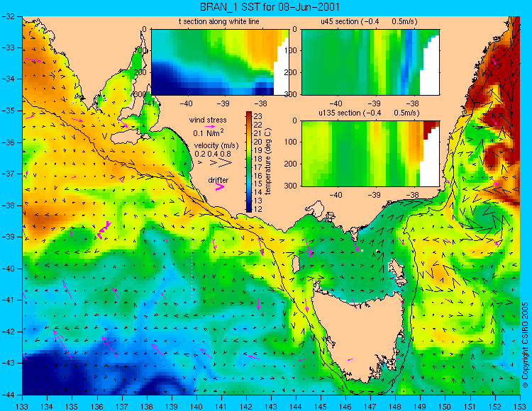532x411 pixels.
Task: Click the colour bar tick label "15"
Action: [258, 184]
